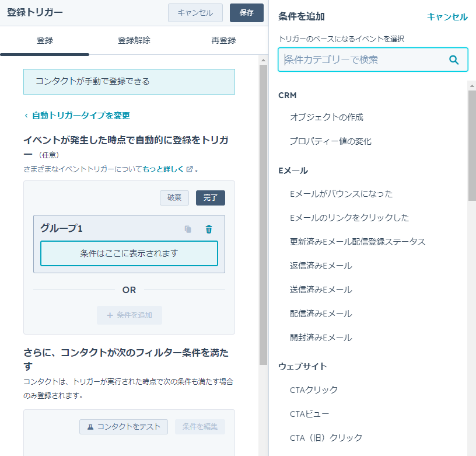Choose オブジェクトの作成 under CRM
The width and height of the screenshot is (476, 456).
[x=326, y=117]
